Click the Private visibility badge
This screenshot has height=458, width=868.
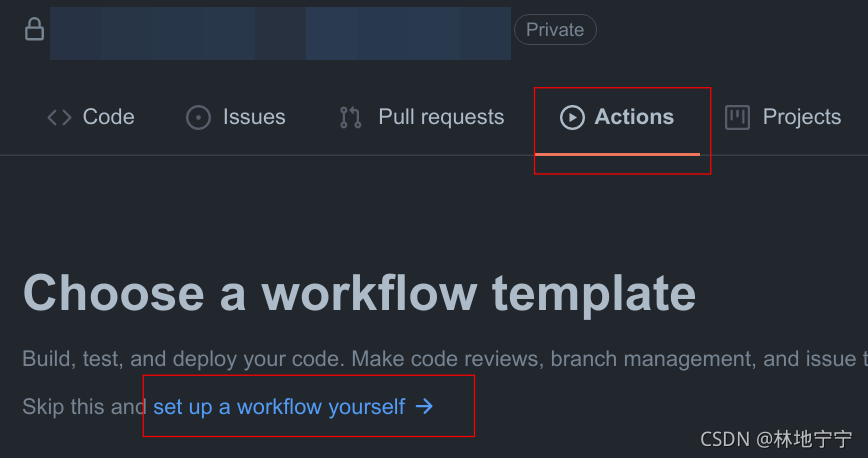pos(555,29)
